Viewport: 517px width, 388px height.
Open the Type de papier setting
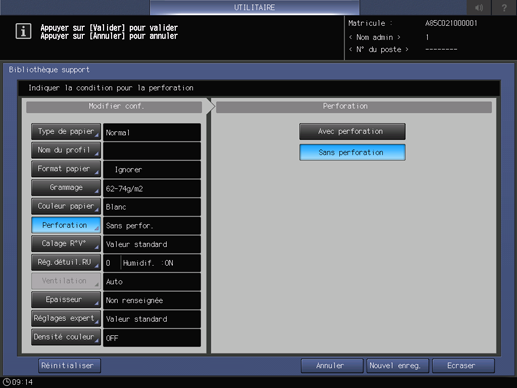click(x=66, y=132)
